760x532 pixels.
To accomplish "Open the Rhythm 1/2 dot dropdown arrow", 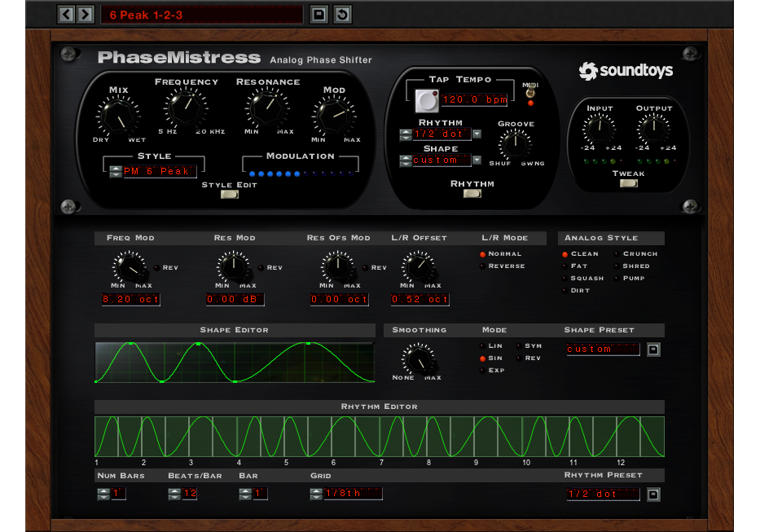I will tap(477, 134).
